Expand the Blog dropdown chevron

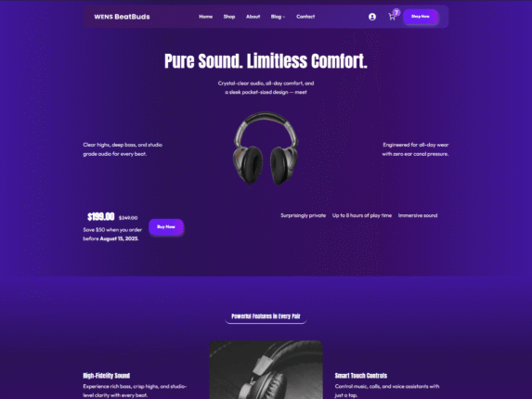[284, 17]
